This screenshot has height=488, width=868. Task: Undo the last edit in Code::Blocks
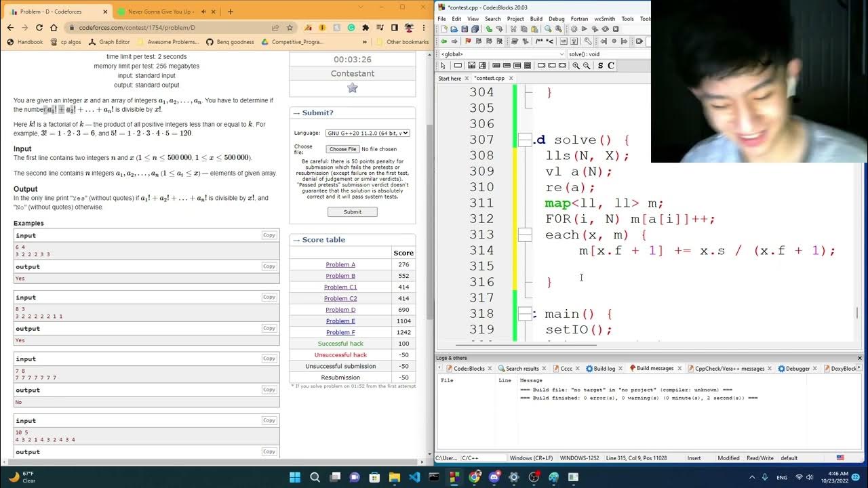(x=489, y=29)
